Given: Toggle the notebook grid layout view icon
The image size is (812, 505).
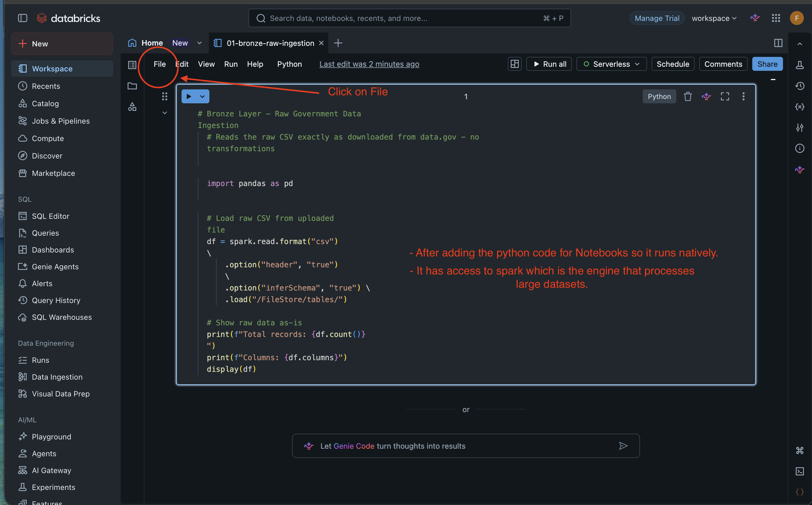Looking at the screenshot, I should (515, 64).
